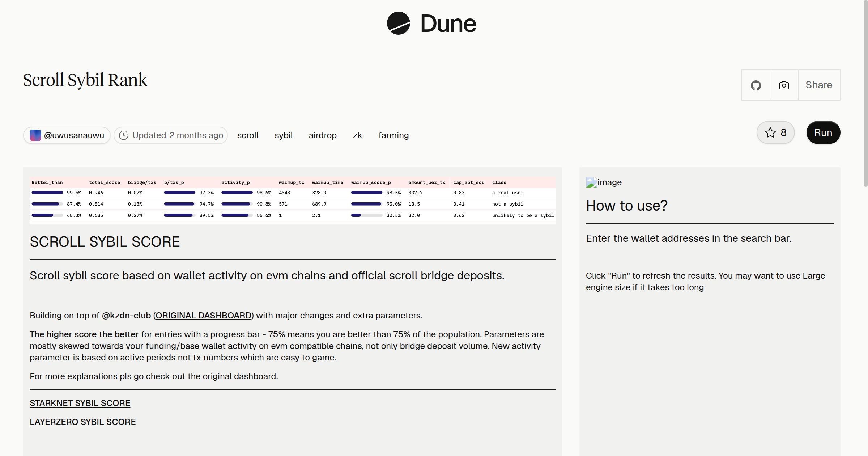Click the sample score table image
Screen dimensions: 868x456
pyautogui.click(x=293, y=200)
